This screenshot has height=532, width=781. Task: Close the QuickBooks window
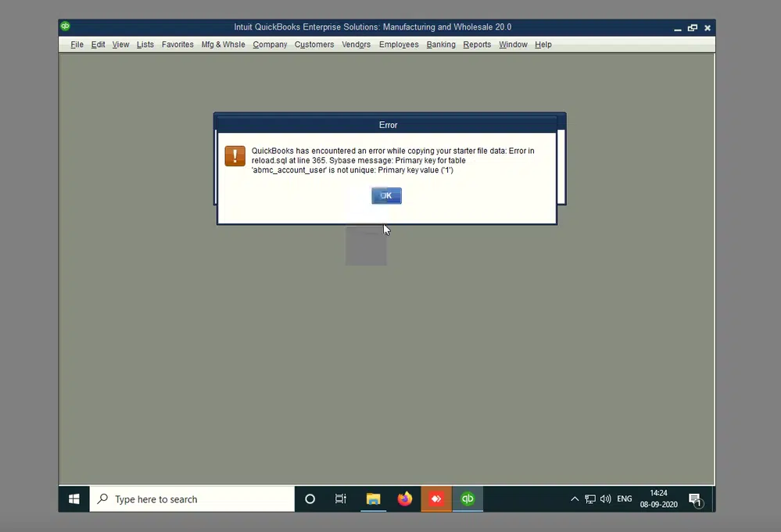(708, 28)
